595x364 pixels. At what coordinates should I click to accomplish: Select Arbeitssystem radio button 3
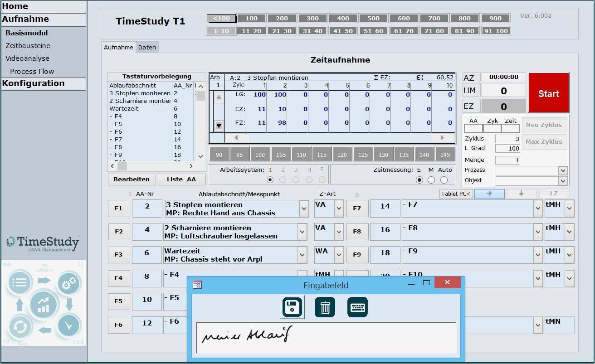(x=296, y=180)
